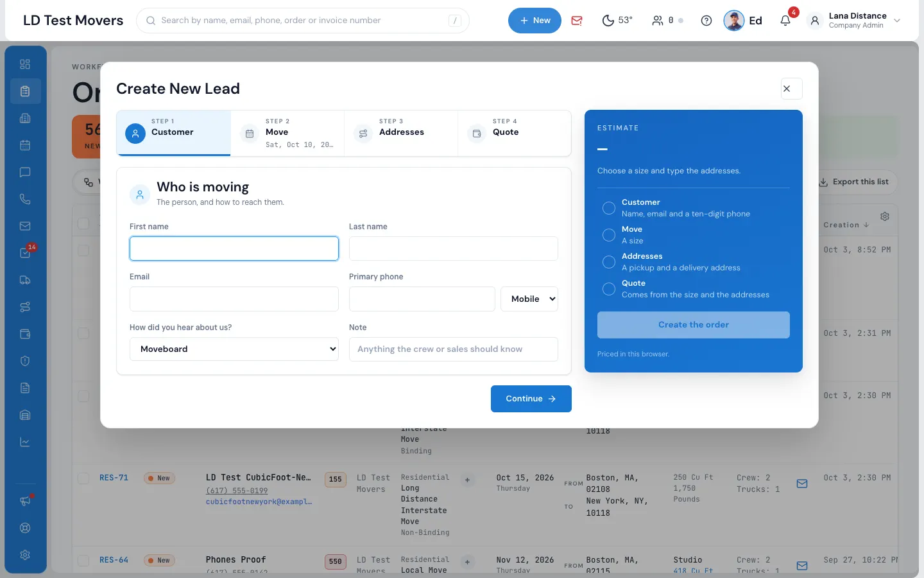Viewport: 924px width, 578px height.
Task: Focus the First name field
Action: point(234,249)
